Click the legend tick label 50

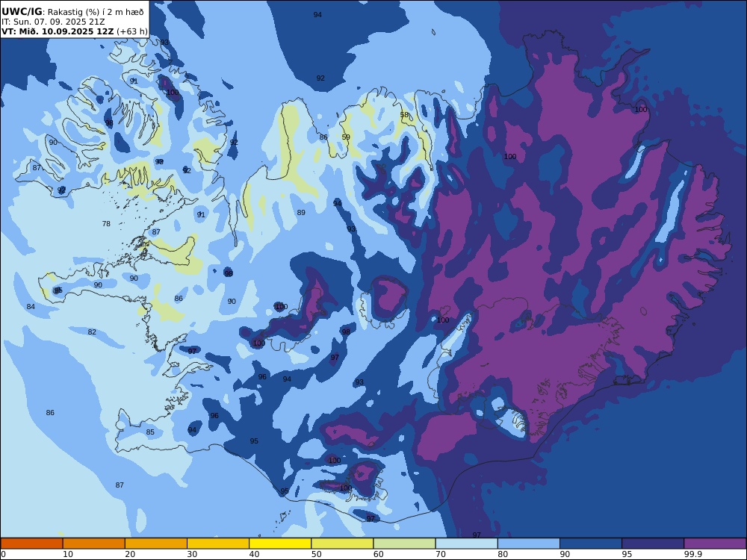point(316,554)
